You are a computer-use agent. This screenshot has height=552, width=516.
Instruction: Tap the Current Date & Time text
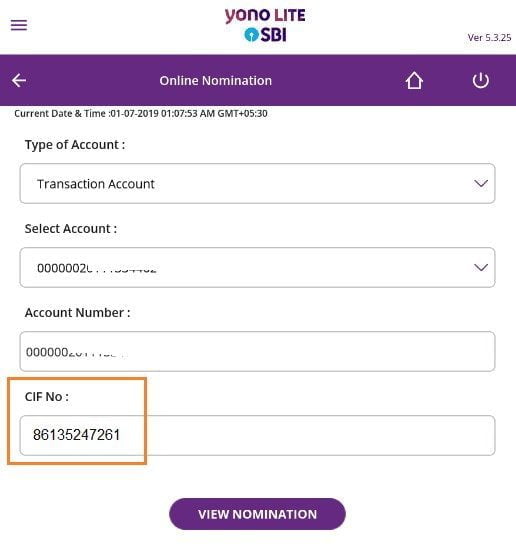pyautogui.click(x=141, y=114)
